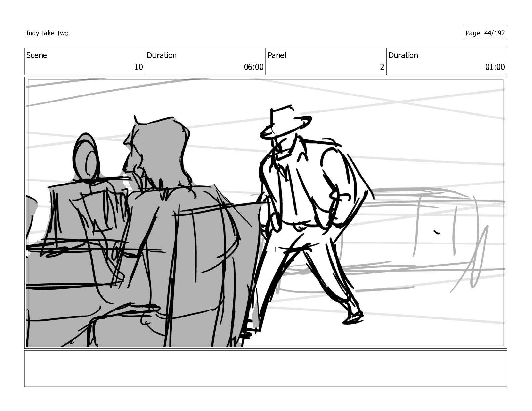Click the empty notes box below the storyboard
This screenshot has height=411, width=532.
pos(265,369)
